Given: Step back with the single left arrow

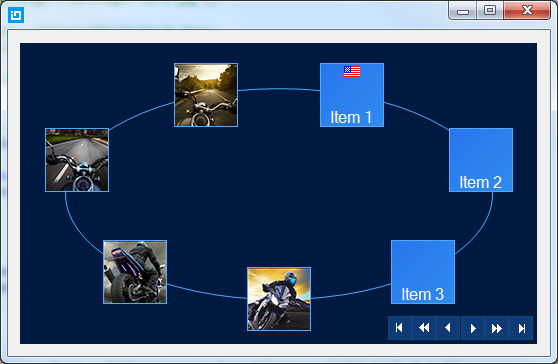Looking at the screenshot, I should click(448, 328).
